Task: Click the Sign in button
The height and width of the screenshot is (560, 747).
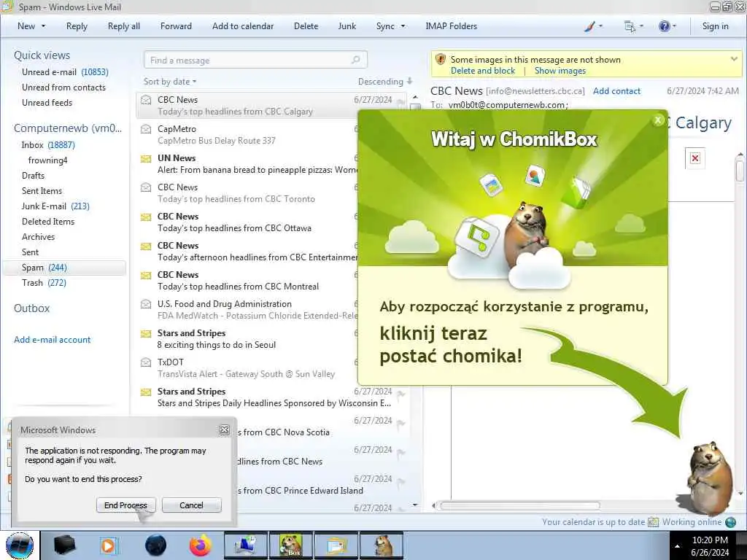Action: (715, 26)
